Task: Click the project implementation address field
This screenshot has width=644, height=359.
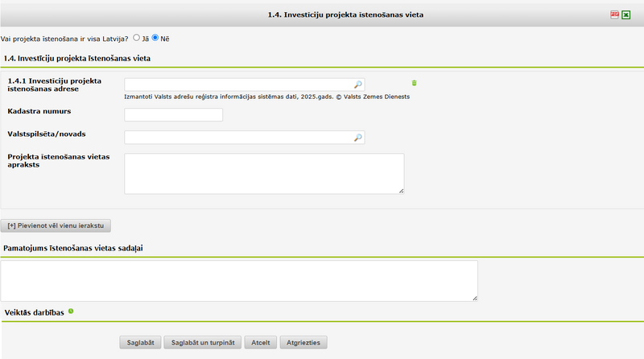Action: 238,84
